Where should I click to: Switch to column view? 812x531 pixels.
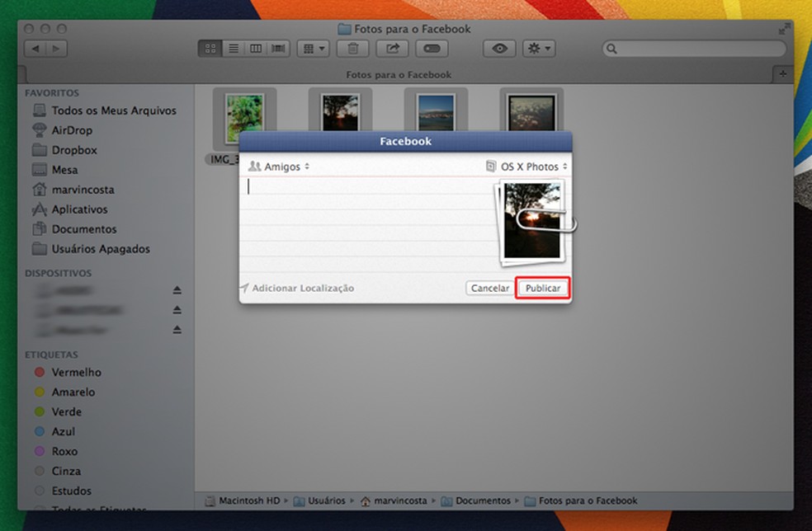256,49
